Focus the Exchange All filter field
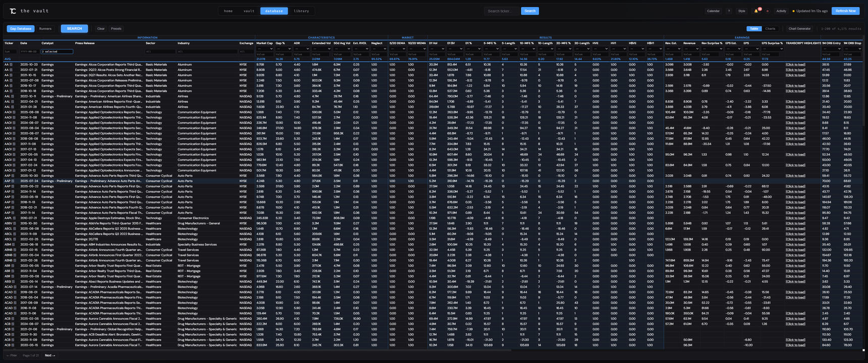This screenshot has width=868, height=363. [246, 51]
